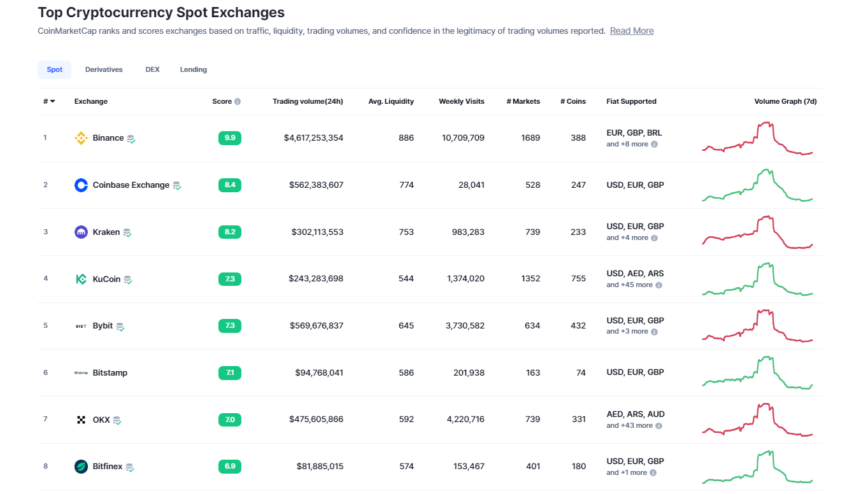
Task: Click proof-of-reserves badge next to Coinbase Exchange
Action: click(x=177, y=186)
